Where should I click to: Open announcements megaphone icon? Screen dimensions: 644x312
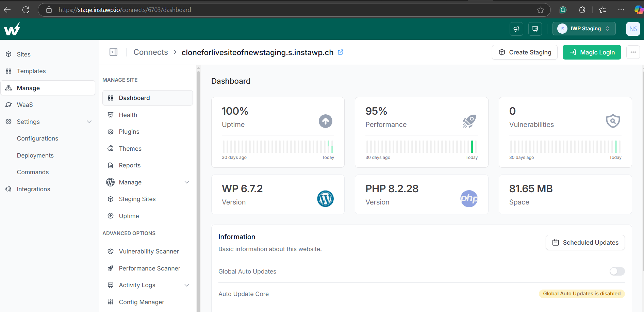(516, 29)
